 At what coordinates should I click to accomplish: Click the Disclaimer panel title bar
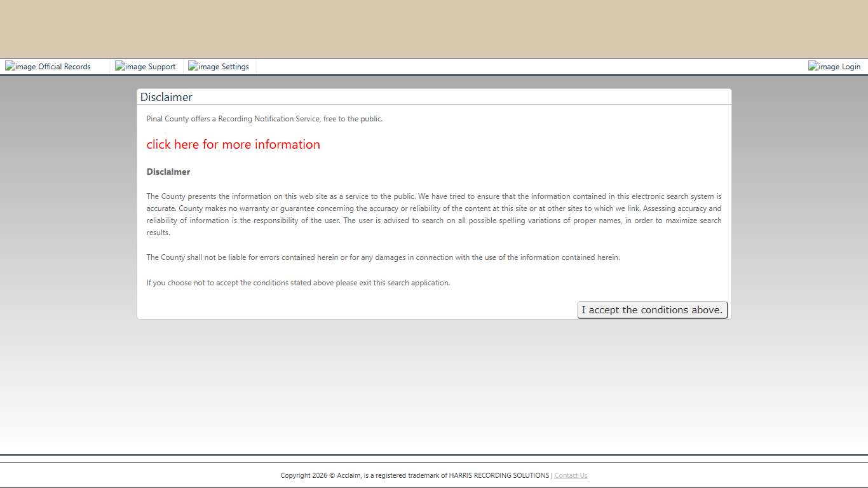434,97
